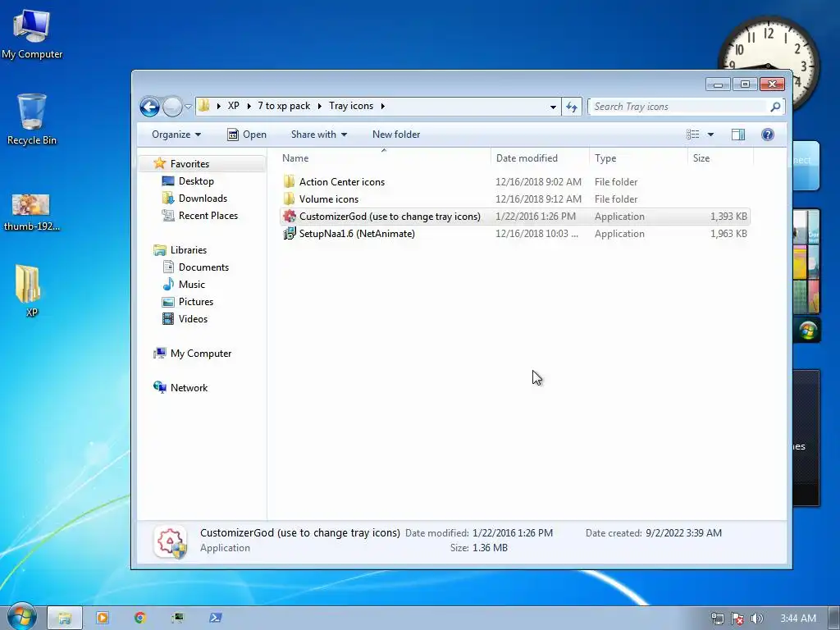Click the 1,393 KB size cell
The height and width of the screenshot is (630, 840).
728,217
